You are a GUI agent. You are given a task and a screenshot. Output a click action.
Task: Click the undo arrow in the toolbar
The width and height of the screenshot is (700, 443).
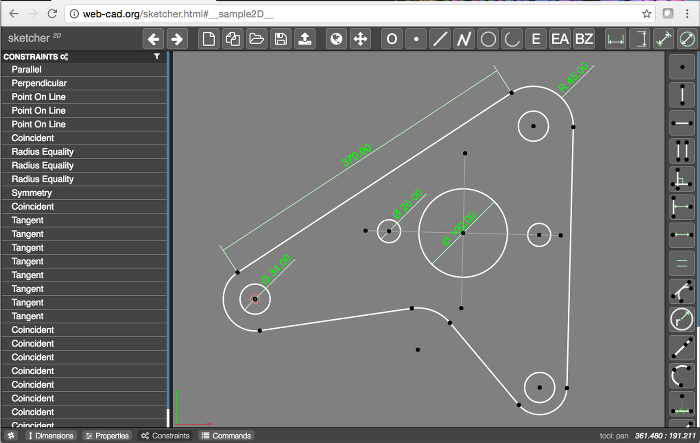153,39
